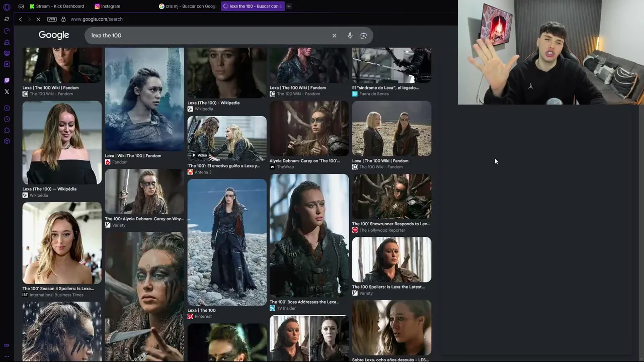Open the Pinterest 'Lexa | The 100' image thumbnail
Image resolution: width=644 pixels, height=362 pixels.
[227, 242]
